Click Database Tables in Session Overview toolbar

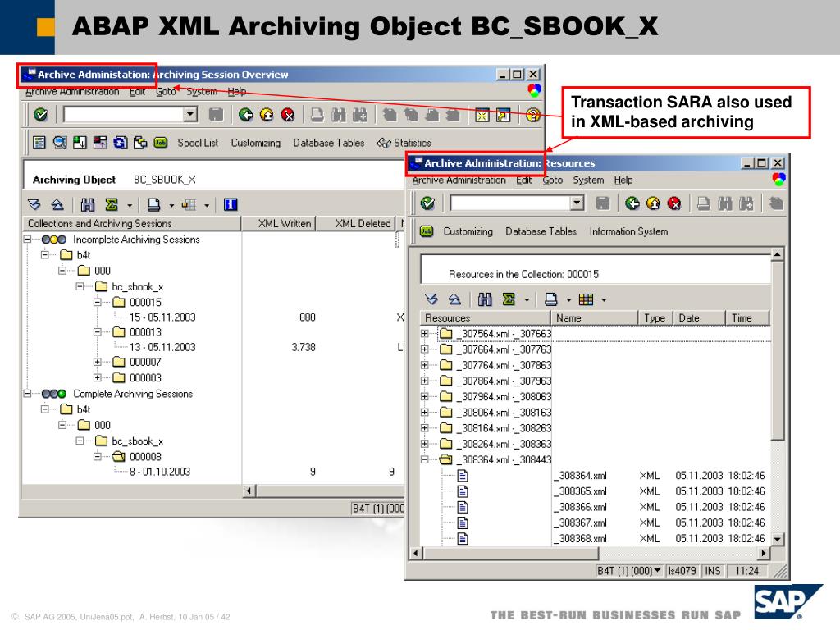[328, 143]
